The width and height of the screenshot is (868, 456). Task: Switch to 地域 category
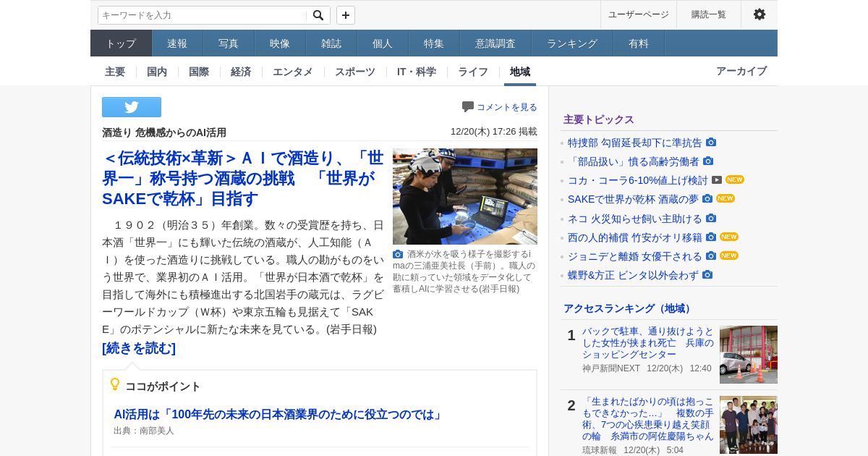520,72
